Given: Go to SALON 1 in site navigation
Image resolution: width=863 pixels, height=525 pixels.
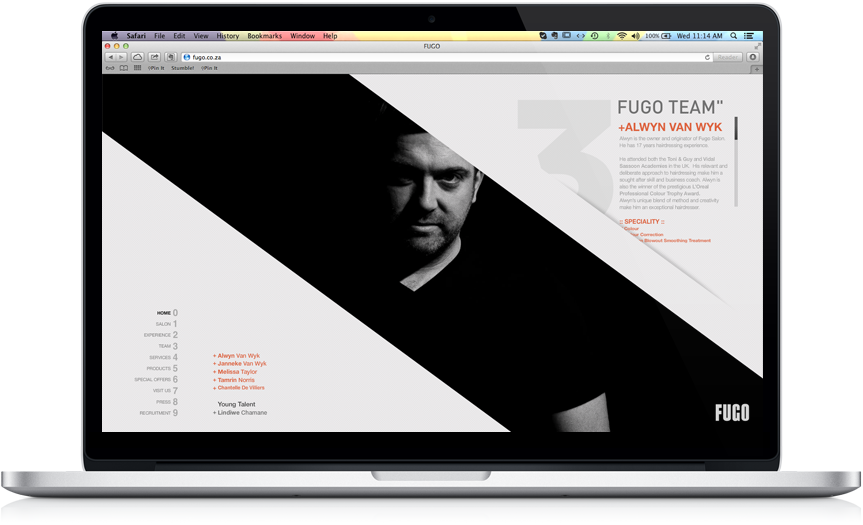Looking at the screenshot, I should [x=166, y=324].
